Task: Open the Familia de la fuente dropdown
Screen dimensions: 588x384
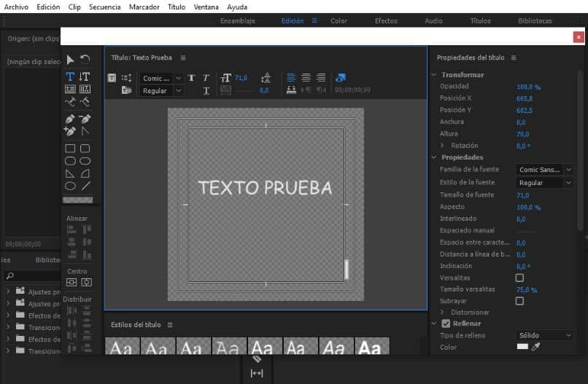Action: pos(543,170)
